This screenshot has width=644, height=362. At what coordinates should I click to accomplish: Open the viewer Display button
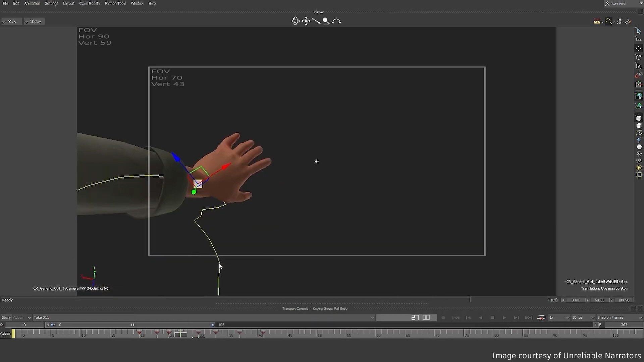(x=34, y=21)
